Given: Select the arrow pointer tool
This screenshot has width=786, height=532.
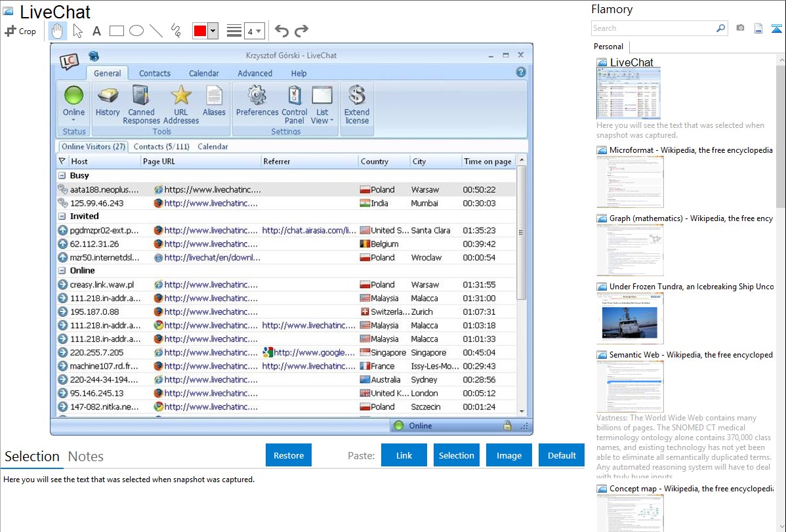Looking at the screenshot, I should 77,31.
